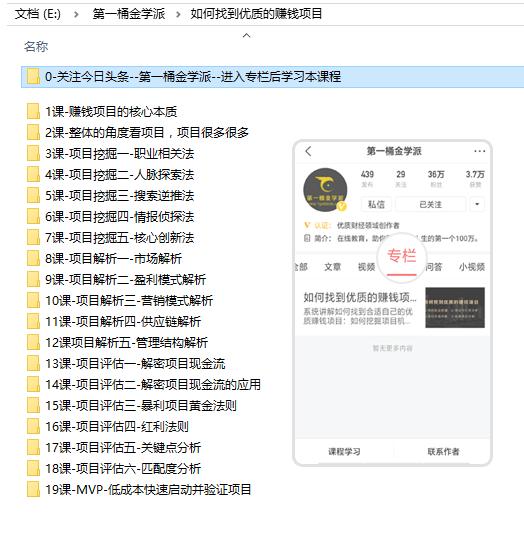Open the column thumbnail 如何找到优质的赚钱项目
524x539 pixels.
(455, 308)
